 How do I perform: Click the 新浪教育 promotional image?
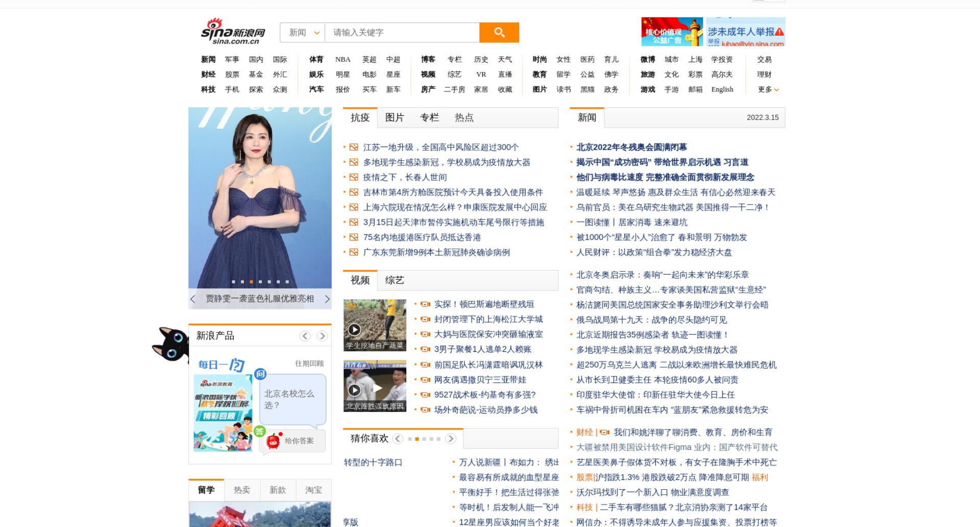pos(223,413)
